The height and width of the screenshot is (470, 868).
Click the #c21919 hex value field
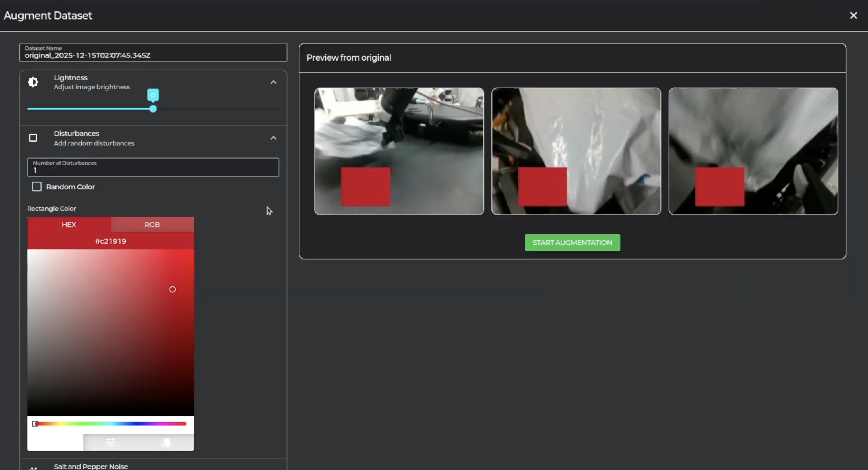111,241
